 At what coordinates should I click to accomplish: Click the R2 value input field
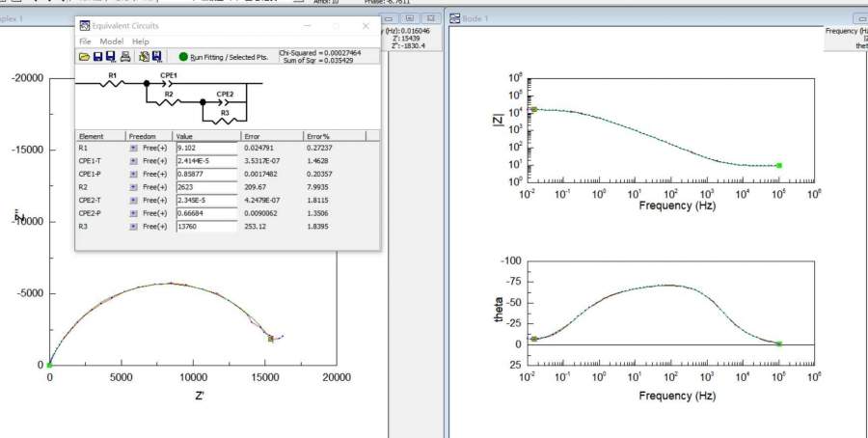[x=205, y=187]
